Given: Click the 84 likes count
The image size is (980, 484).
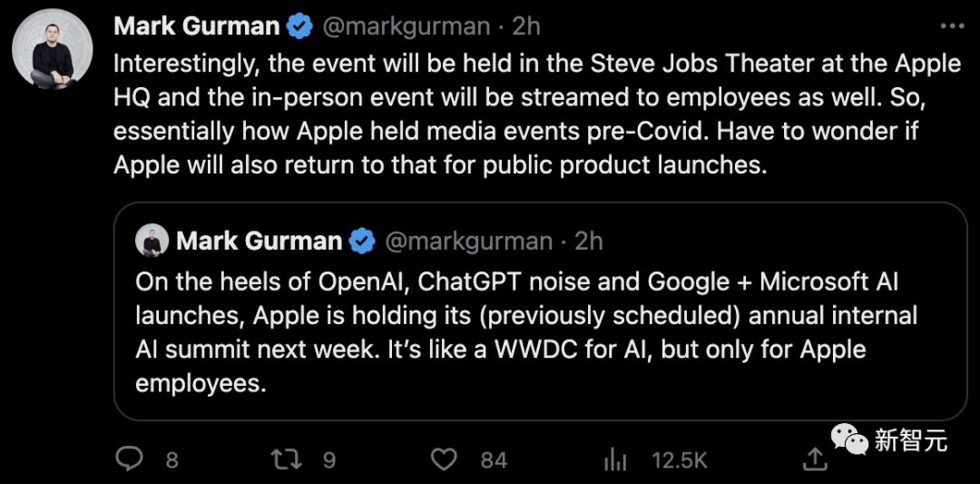Looking at the screenshot, I should pyautogui.click(x=494, y=460).
